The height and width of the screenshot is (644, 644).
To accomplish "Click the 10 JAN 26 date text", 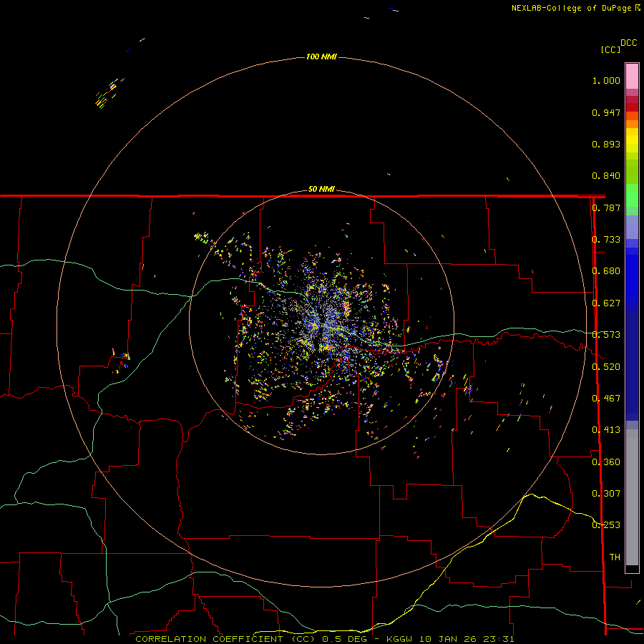I will (x=447, y=639).
